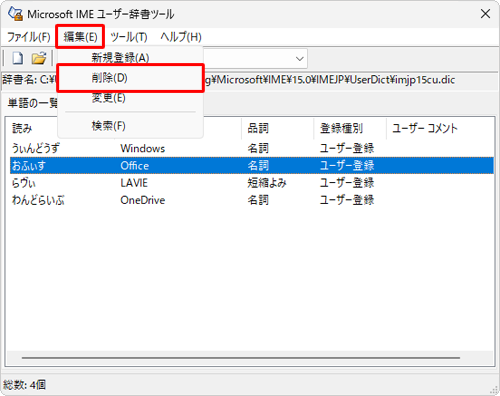Select the おふぃす reading entry
Screen dimensions: 500x396
tap(29, 166)
